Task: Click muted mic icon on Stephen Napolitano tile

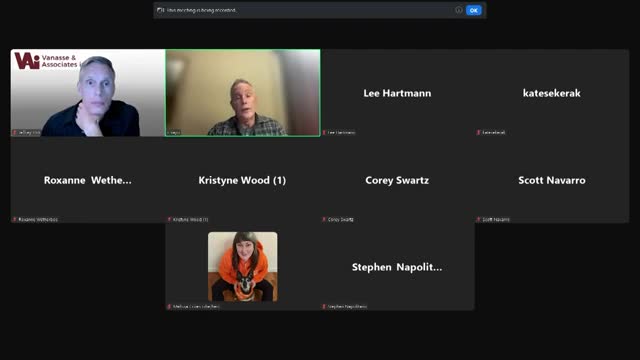Action: (x=324, y=307)
